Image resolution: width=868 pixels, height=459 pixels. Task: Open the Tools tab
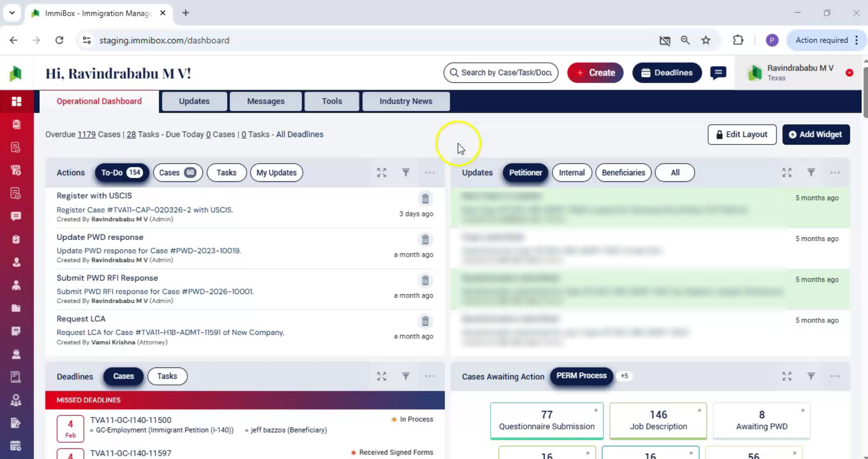tap(332, 101)
